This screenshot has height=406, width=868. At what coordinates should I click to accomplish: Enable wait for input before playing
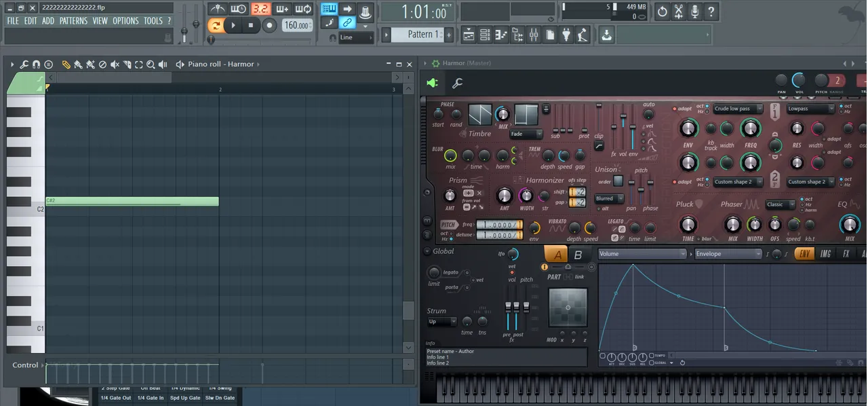coord(238,10)
